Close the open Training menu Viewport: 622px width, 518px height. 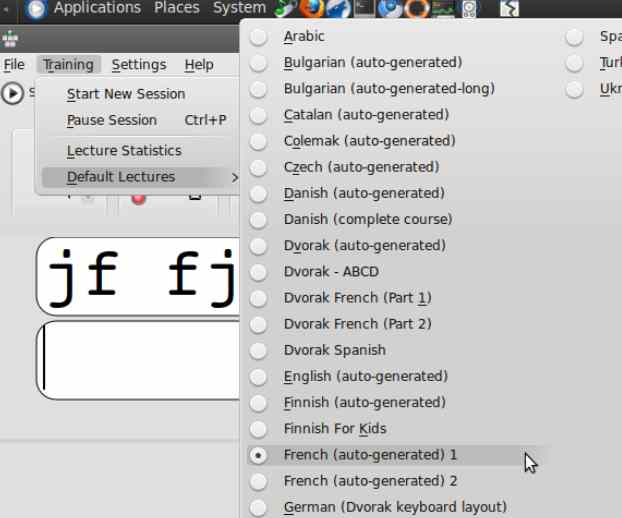click(68, 64)
